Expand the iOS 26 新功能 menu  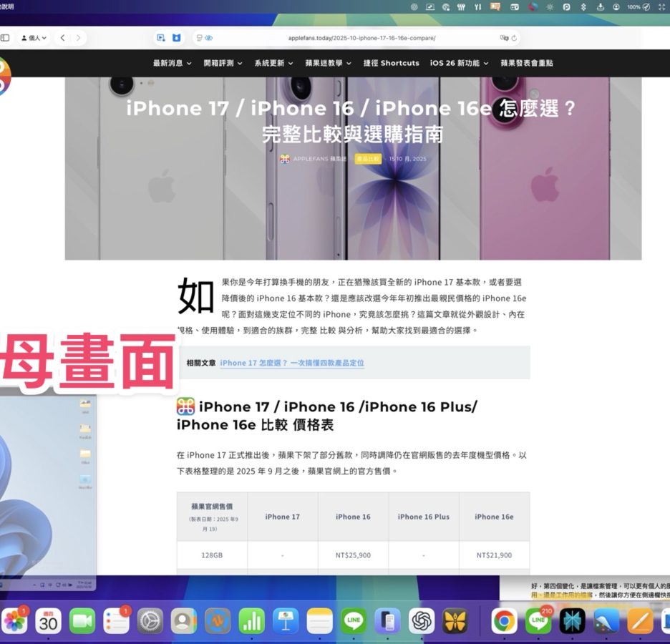coord(459,63)
